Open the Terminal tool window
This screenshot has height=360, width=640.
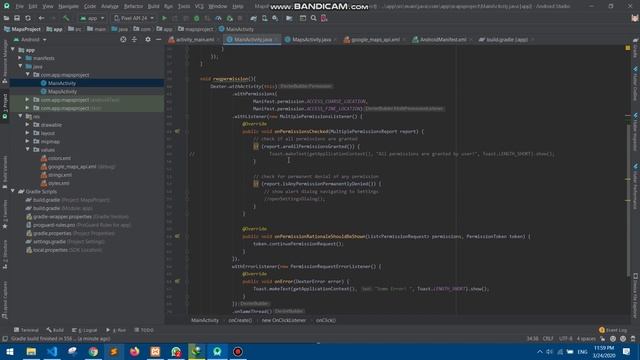point(26,330)
